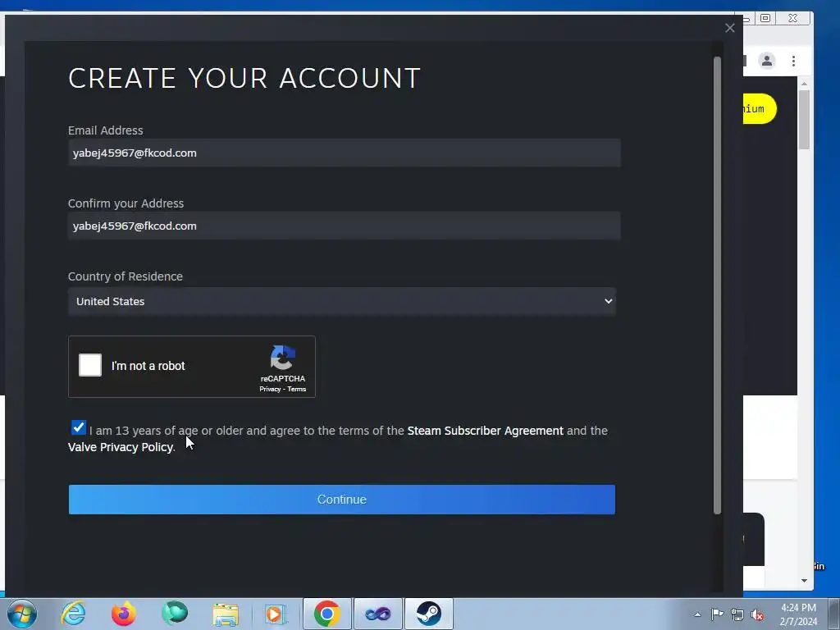Close the Create Your Account dialog with X
840x630 pixels.
[729, 28]
